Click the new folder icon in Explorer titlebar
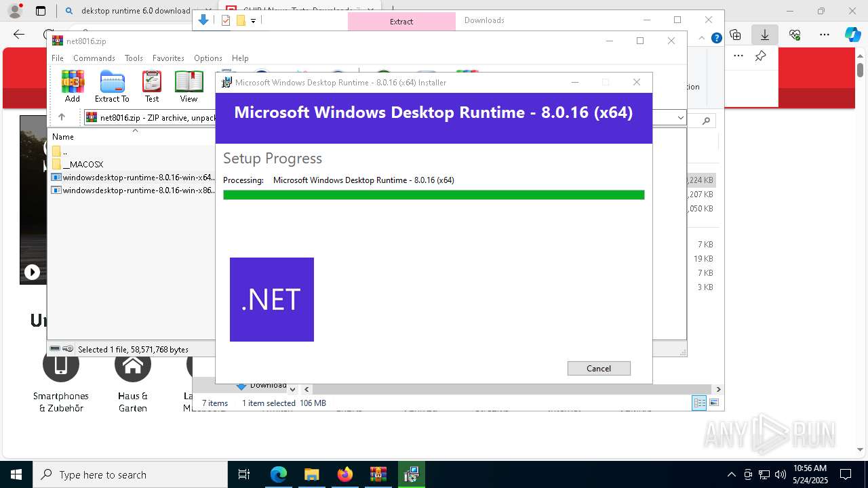Screen dimensions: 868x488 pos(241,20)
